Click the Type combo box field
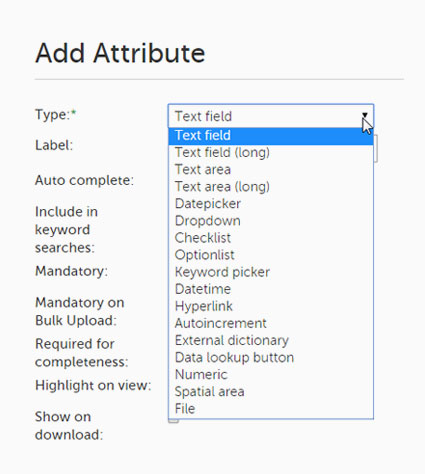 point(271,116)
